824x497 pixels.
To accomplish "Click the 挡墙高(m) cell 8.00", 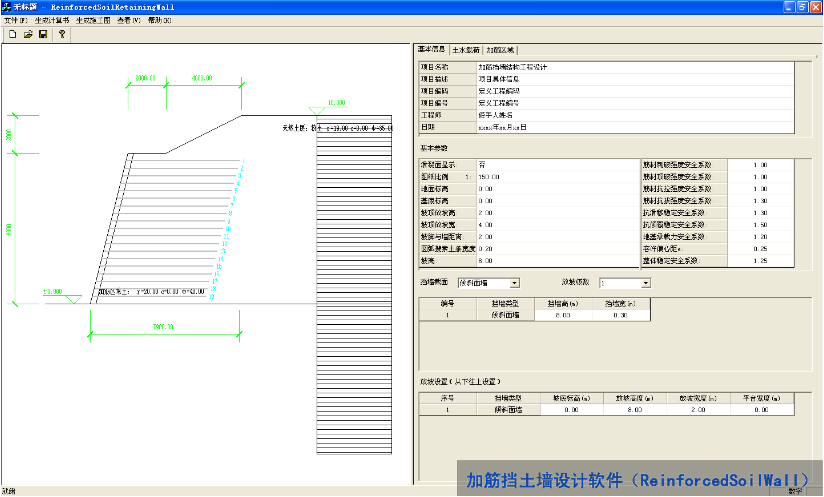I will point(563,315).
